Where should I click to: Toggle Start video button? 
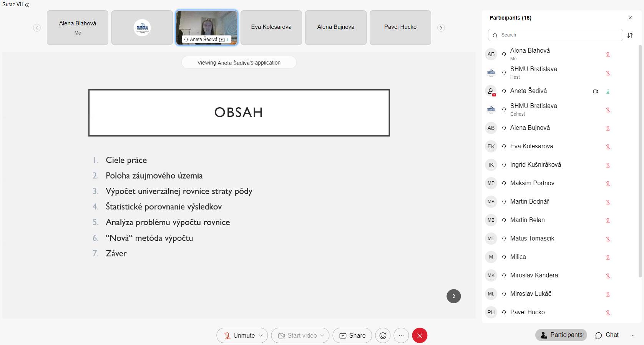pyautogui.click(x=297, y=335)
